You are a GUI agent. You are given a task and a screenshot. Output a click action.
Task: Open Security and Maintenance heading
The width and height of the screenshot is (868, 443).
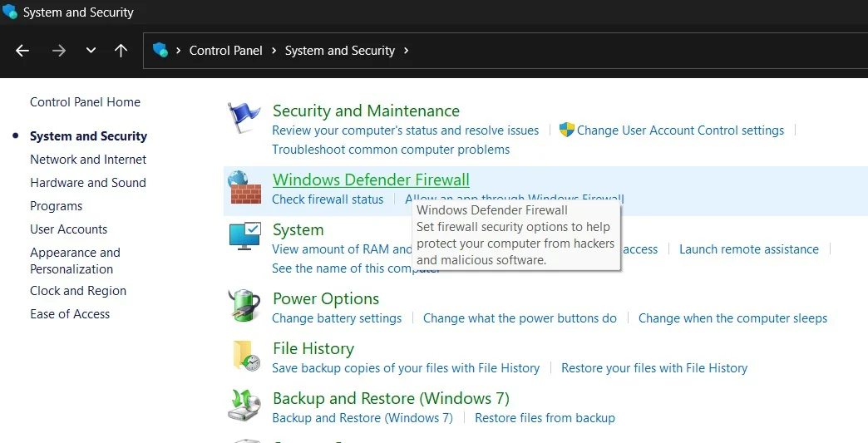(x=366, y=111)
